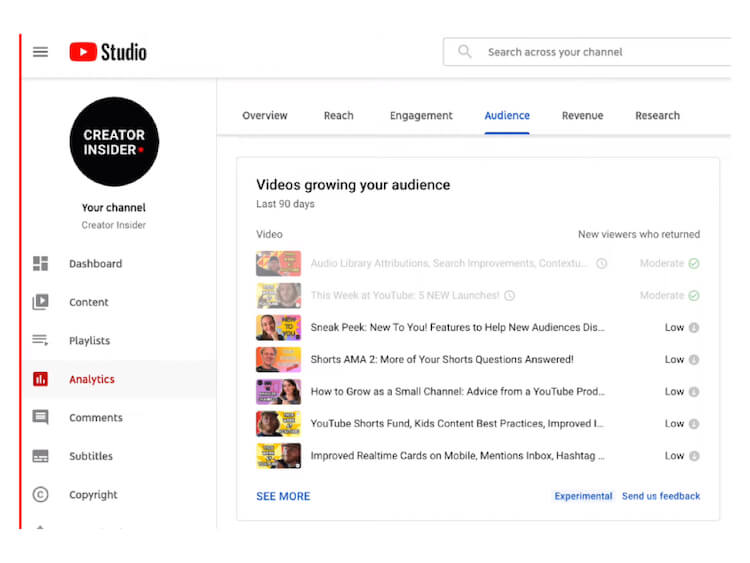Open Sneak Peek: New To You video title
750x563 pixels.
coord(457,328)
